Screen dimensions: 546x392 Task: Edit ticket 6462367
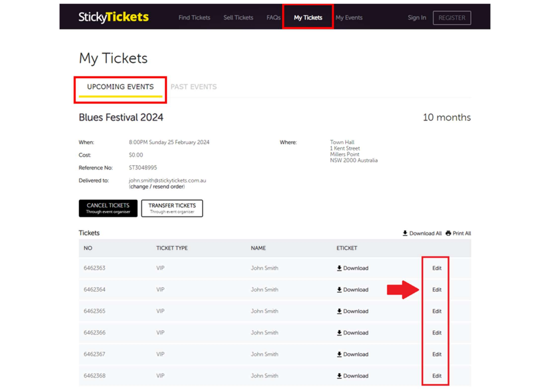pyautogui.click(x=437, y=354)
